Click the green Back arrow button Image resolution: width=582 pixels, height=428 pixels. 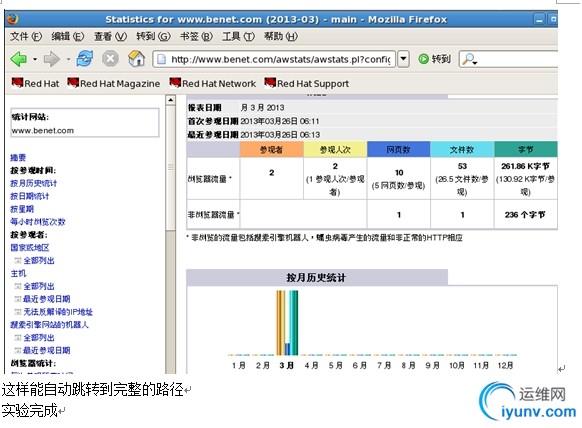coord(19,59)
